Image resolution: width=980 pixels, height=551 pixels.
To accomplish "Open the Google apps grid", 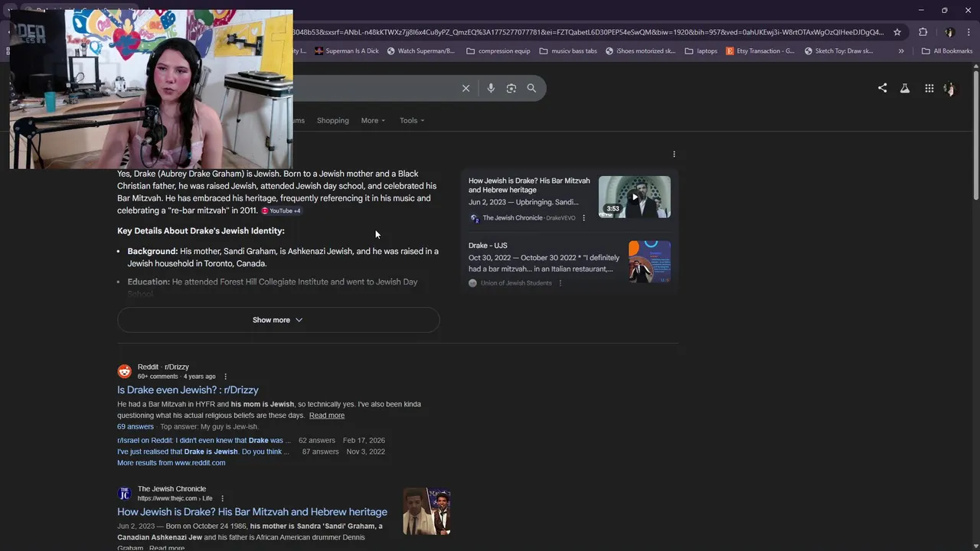I will coord(929,88).
